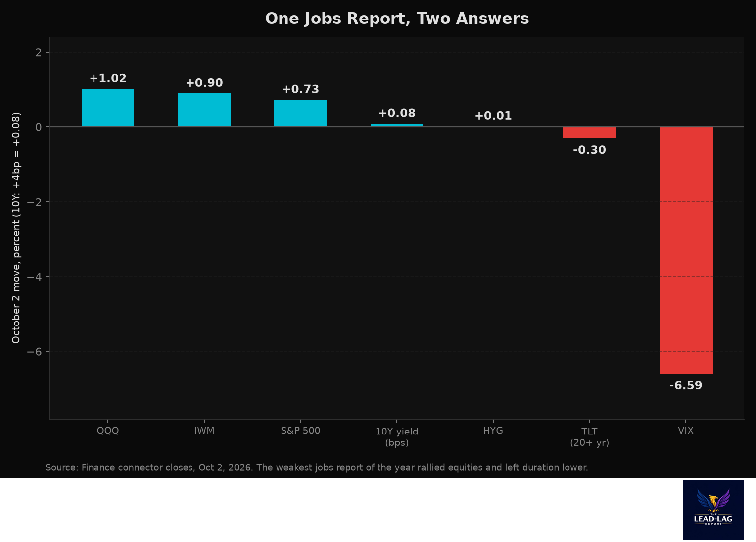756x542 pixels.
Task: Click the chart title "One Jobs Report, Two Answers"
Action: coord(397,19)
